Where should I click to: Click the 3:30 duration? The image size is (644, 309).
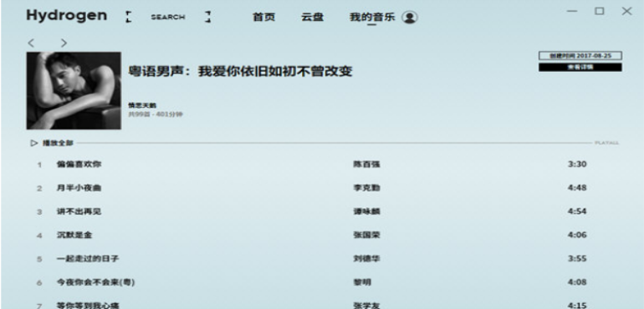point(577,165)
